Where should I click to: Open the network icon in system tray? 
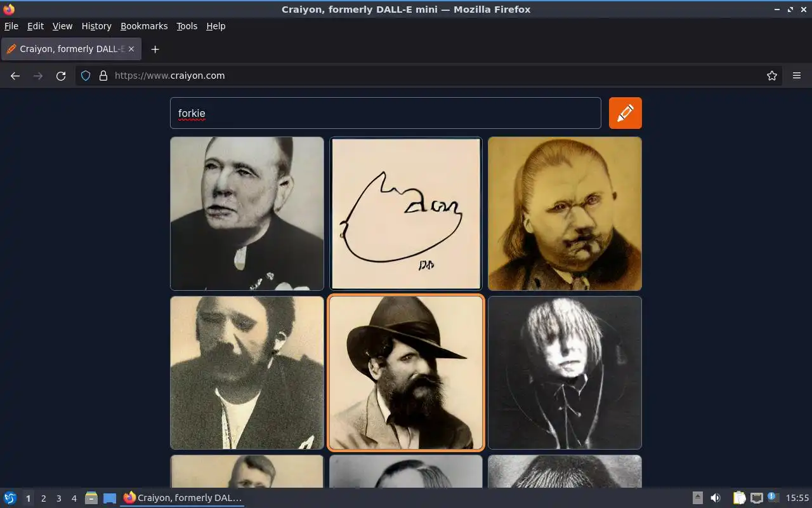(756, 498)
